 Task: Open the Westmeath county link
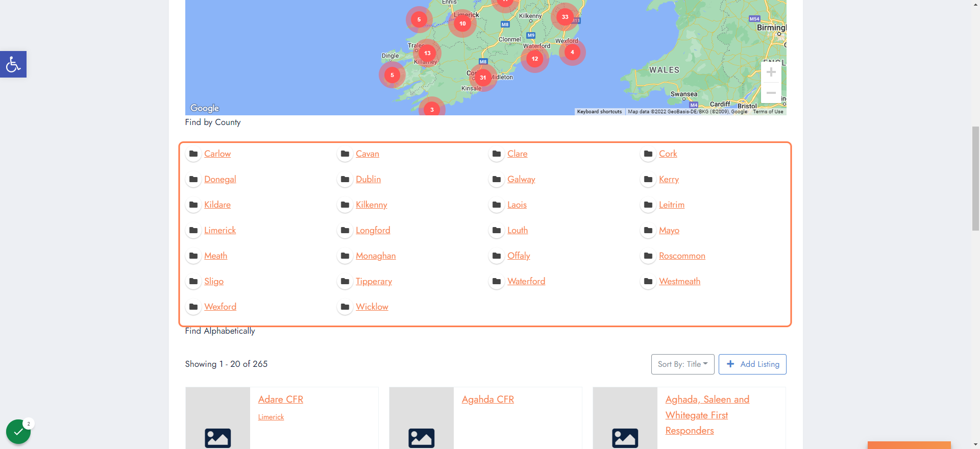680,281
